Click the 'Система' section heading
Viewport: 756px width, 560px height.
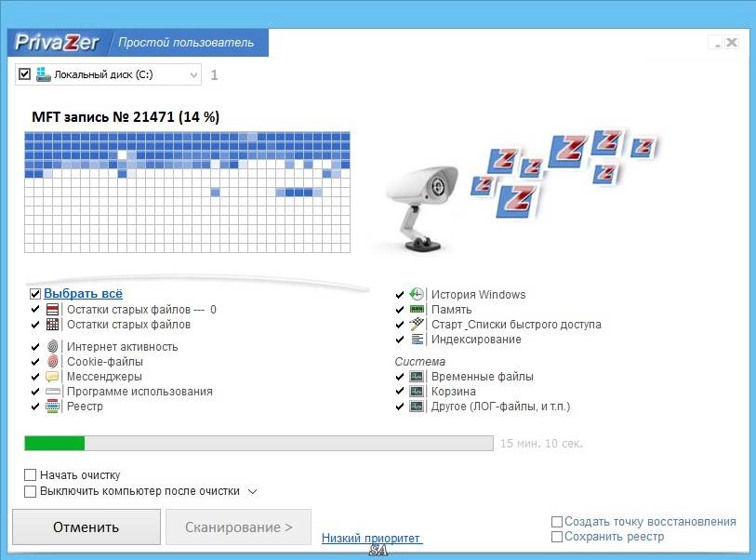pyautogui.click(x=419, y=361)
